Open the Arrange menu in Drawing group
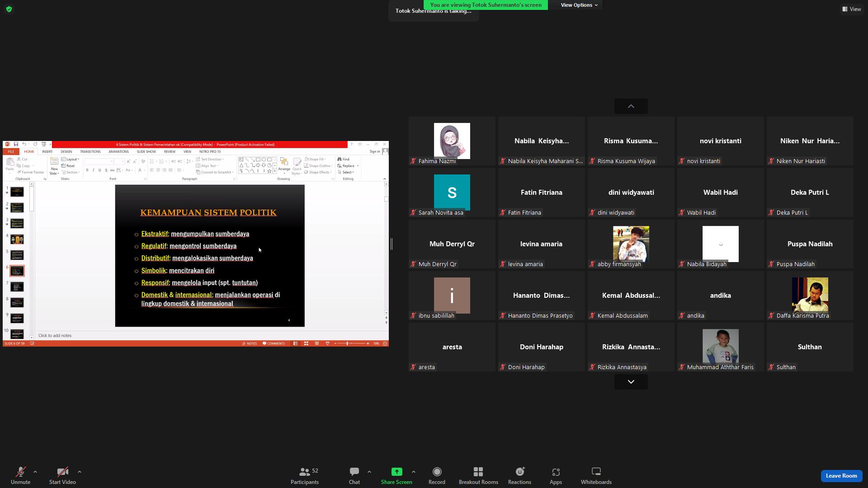 click(284, 166)
